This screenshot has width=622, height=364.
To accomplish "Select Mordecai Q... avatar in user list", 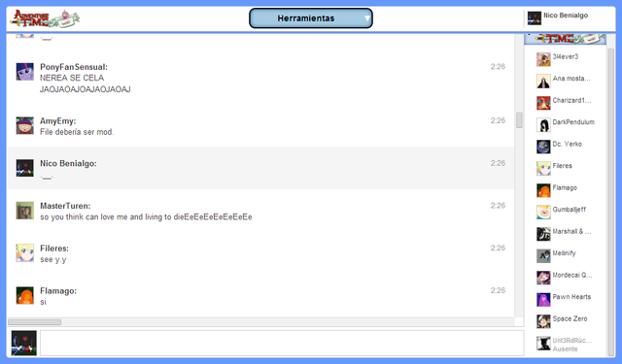I will pyautogui.click(x=543, y=278).
